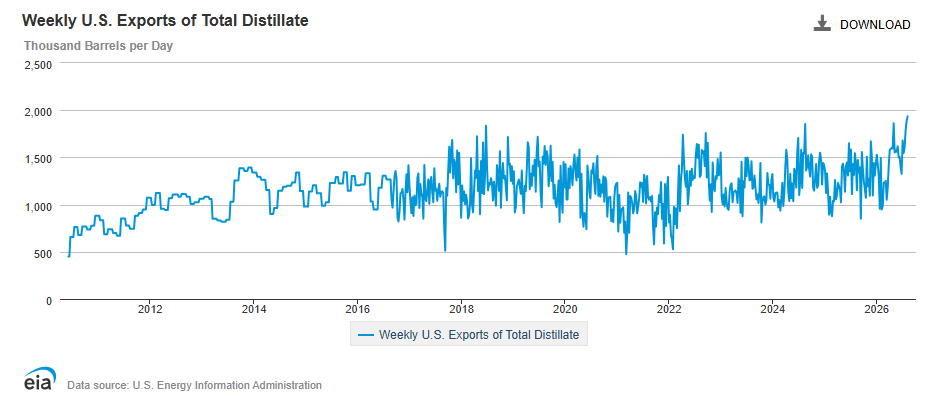Click the DOWNLOAD text button
This screenshot has width=933, height=399.
tap(875, 24)
